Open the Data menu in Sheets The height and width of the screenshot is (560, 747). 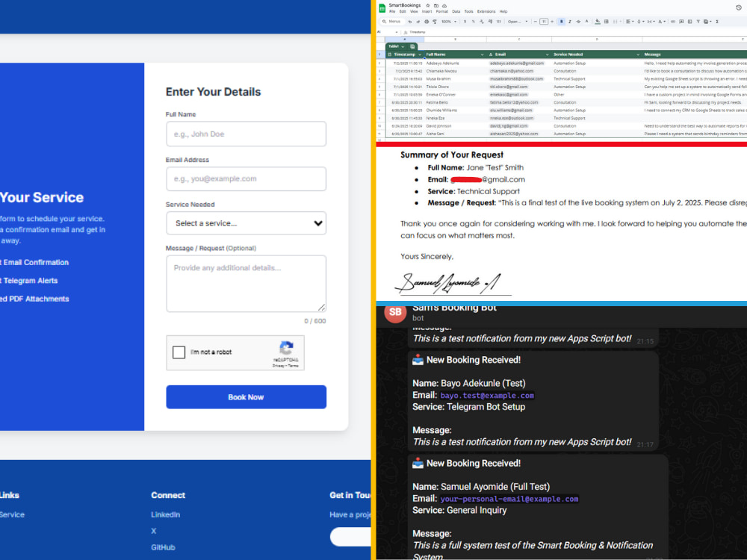point(456,11)
